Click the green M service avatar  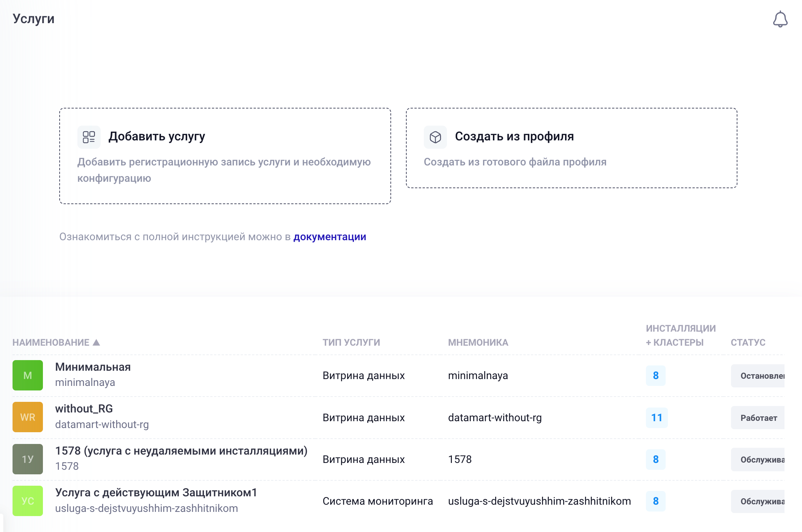point(28,375)
